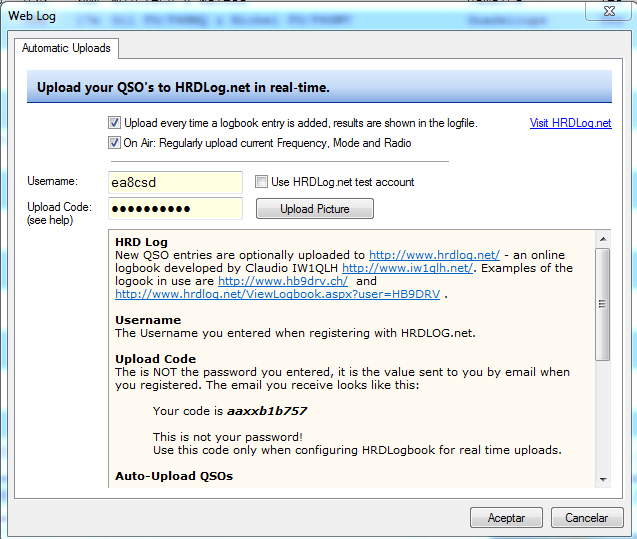The height and width of the screenshot is (539, 637).
Task: Click the help panel scroll up arrow
Action: 603,239
